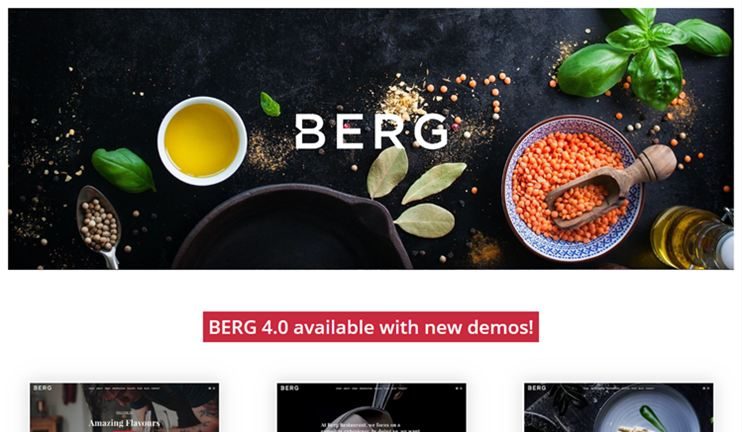Click the small icons at top-right of third demo
742x432 pixels.
pos(706,388)
